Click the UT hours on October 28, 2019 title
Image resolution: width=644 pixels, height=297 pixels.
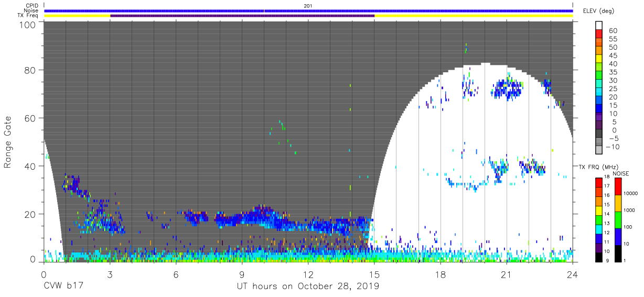coord(308,287)
